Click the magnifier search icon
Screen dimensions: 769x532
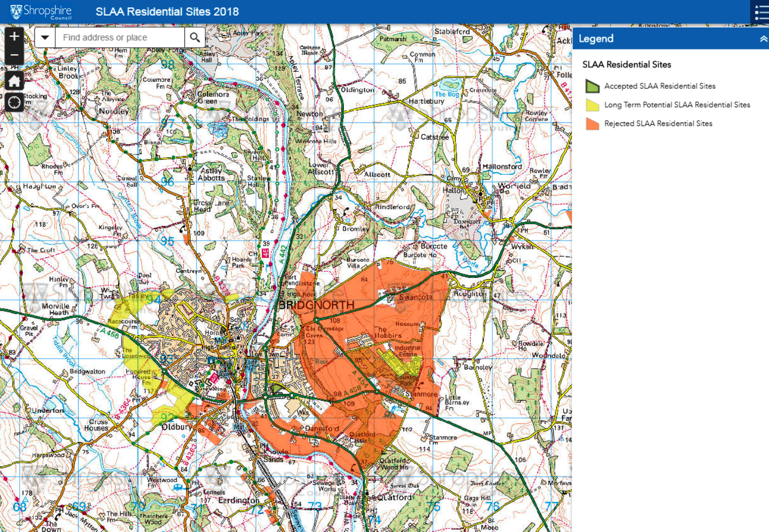[195, 37]
